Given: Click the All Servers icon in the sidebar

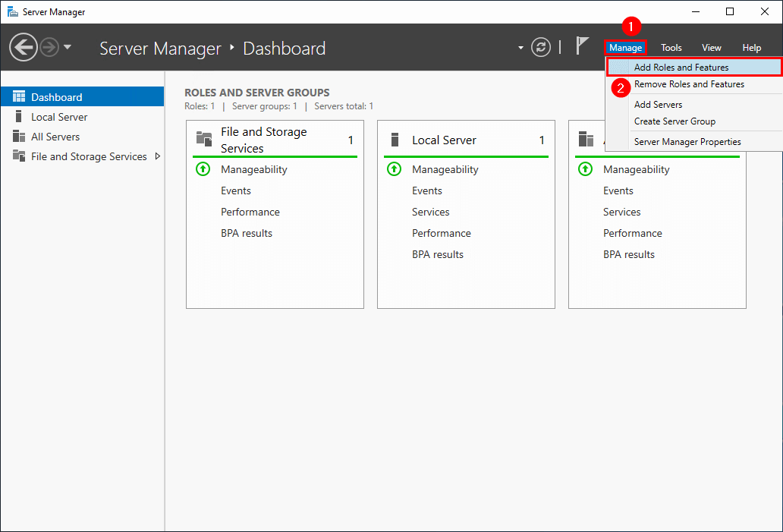Looking at the screenshot, I should [x=19, y=137].
